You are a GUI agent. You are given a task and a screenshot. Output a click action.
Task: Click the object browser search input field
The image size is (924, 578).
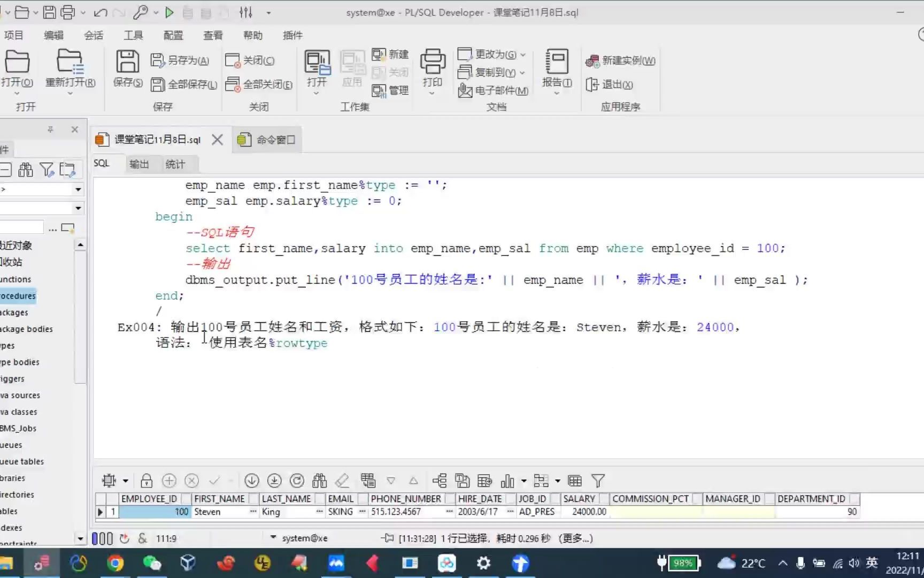(22, 228)
